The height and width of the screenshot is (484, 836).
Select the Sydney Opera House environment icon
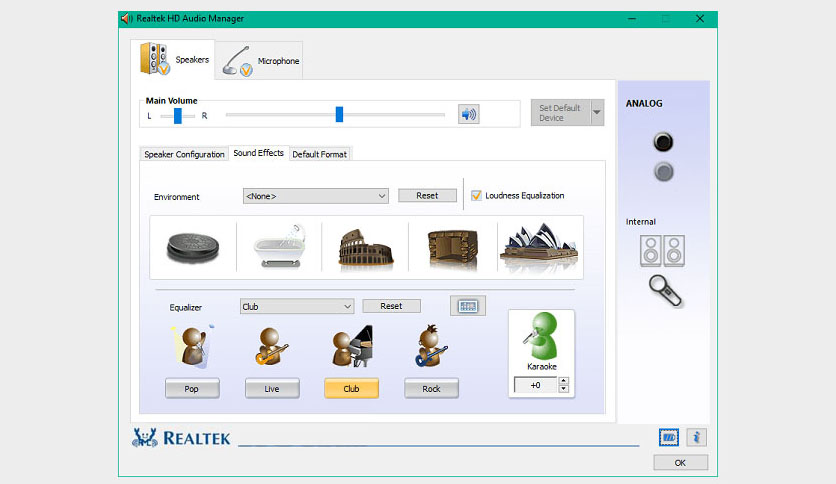pos(539,247)
